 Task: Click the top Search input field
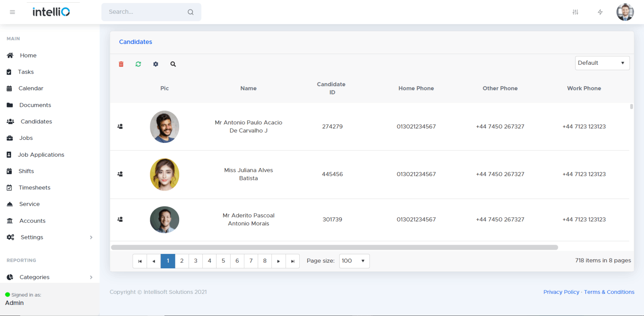[x=147, y=12]
